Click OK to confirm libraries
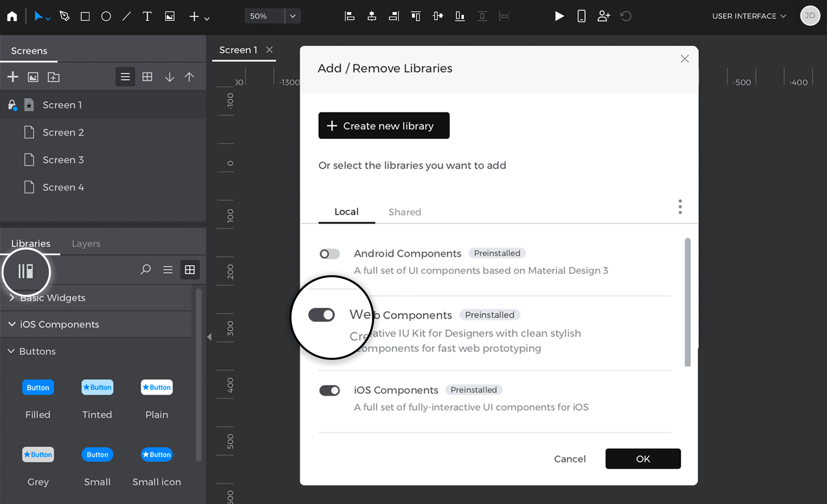Screen dimensions: 827x504 643,459
